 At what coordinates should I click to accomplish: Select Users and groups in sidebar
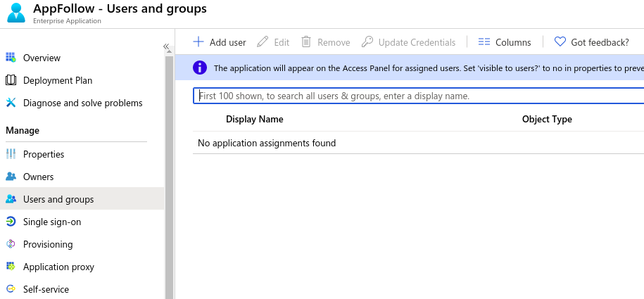pyautogui.click(x=58, y=200)
